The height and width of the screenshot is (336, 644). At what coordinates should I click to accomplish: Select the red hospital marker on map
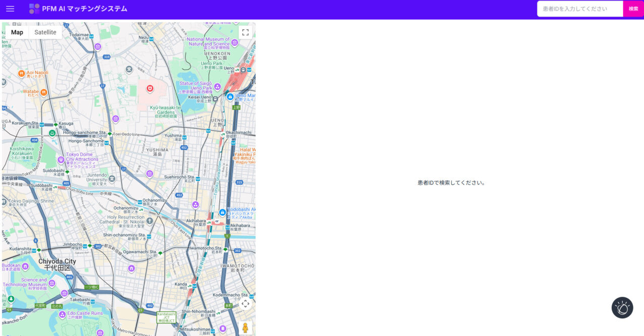pos(149,89)
